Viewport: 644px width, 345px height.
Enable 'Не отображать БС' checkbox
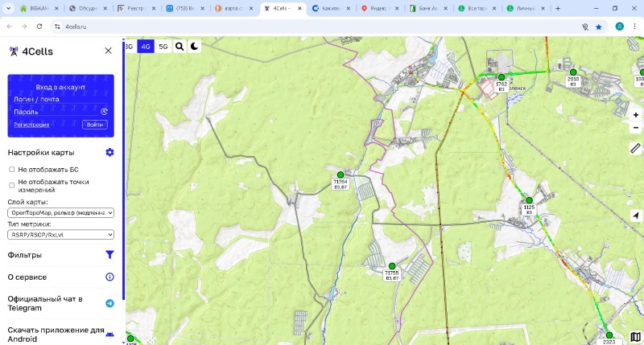[12, 170]
